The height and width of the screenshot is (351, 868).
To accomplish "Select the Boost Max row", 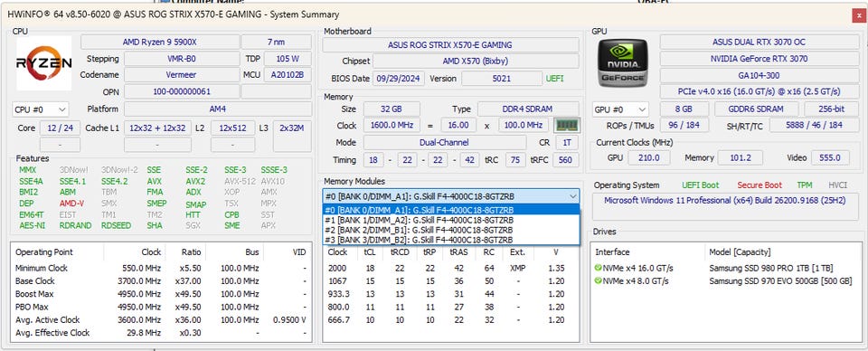I will pyautogui.click(x=161, y=294).
